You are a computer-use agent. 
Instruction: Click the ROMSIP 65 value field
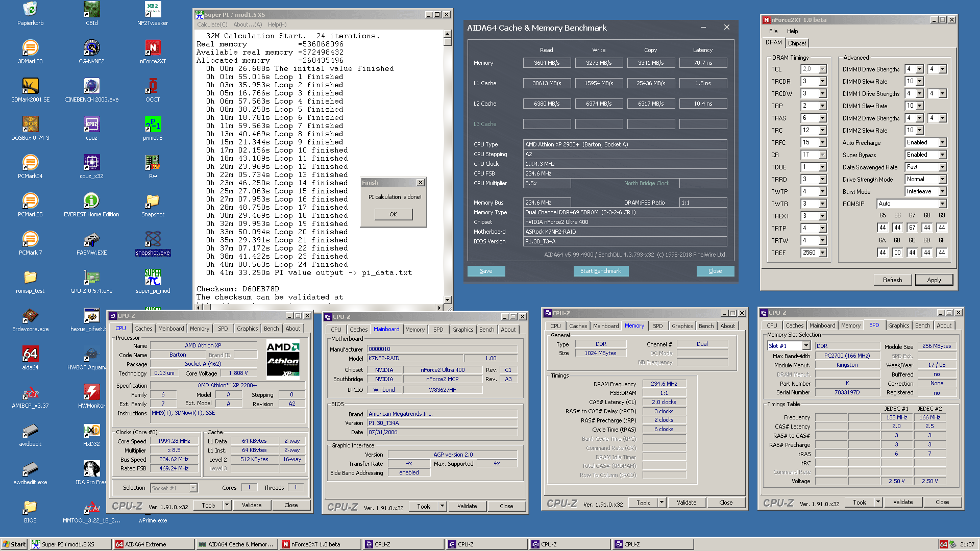(883, 228)
